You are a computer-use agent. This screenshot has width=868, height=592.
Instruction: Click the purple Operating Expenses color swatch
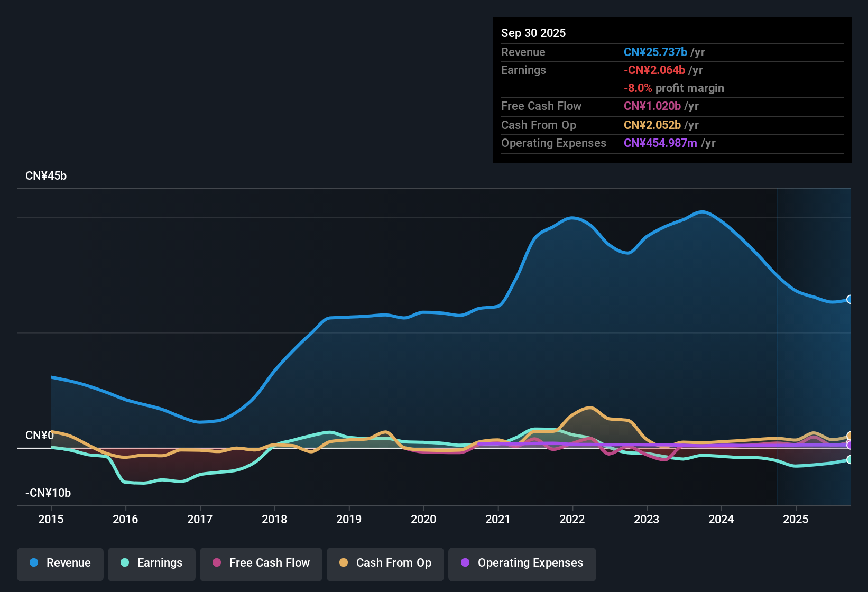pos(465,563)
